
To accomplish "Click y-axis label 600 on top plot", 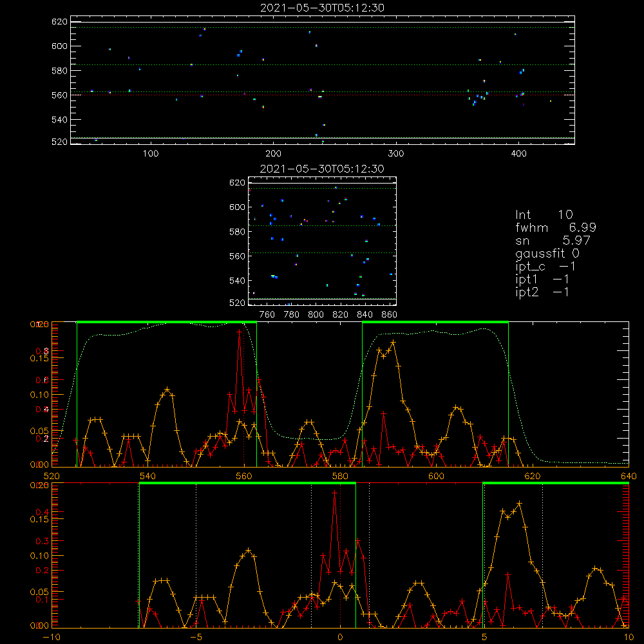I will click(59, 46).
